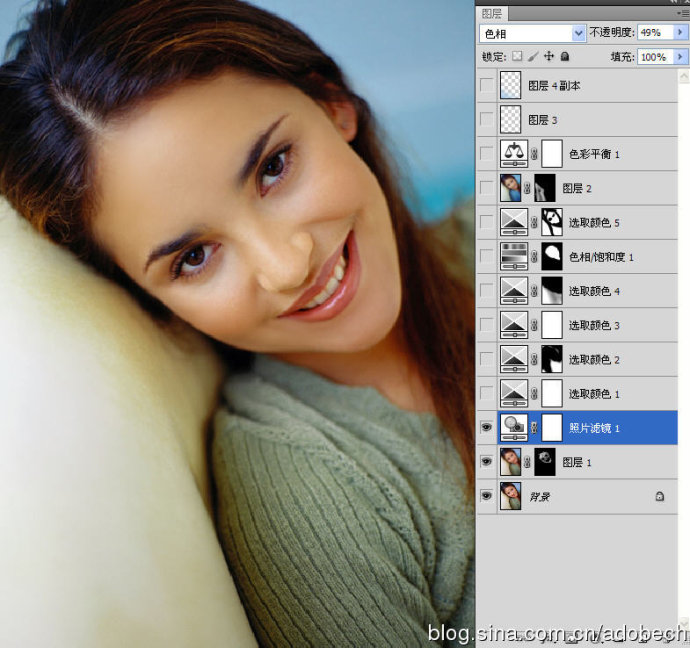Viewport: 690px width, 648px height.
Task: Show the 色相/饱和度 1 layer
Action: tap(487, 256)
